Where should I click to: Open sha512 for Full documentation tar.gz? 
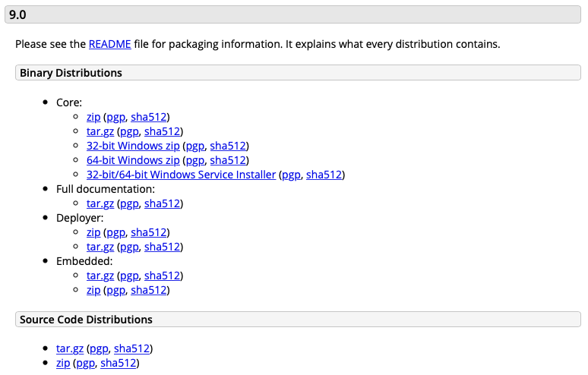[162, 203]
